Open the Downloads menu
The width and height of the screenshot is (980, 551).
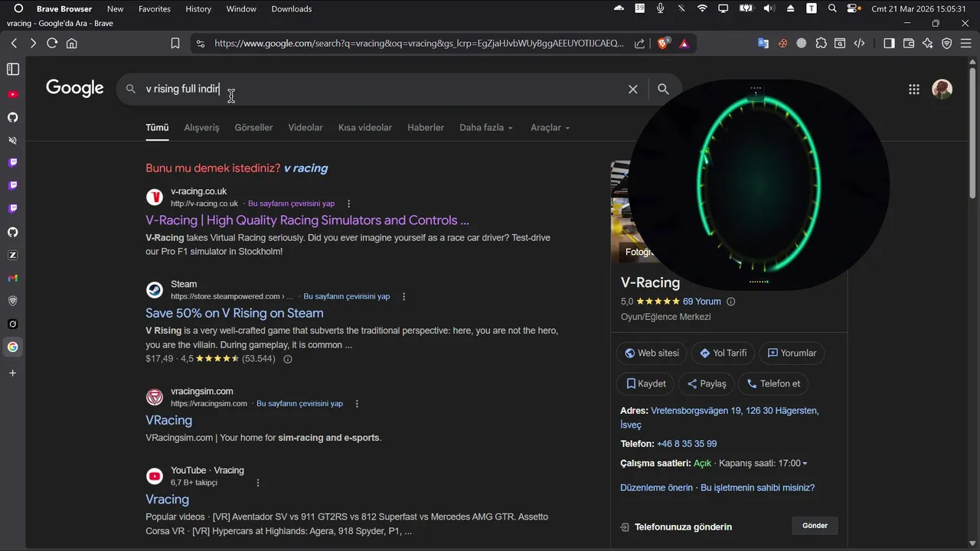point(292,8)
